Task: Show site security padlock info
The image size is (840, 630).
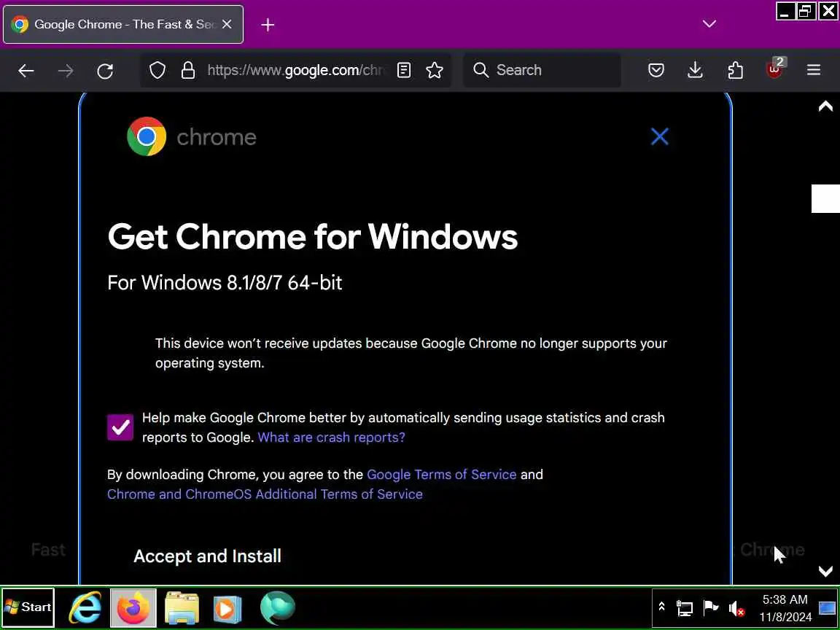Action: (188, 70)
